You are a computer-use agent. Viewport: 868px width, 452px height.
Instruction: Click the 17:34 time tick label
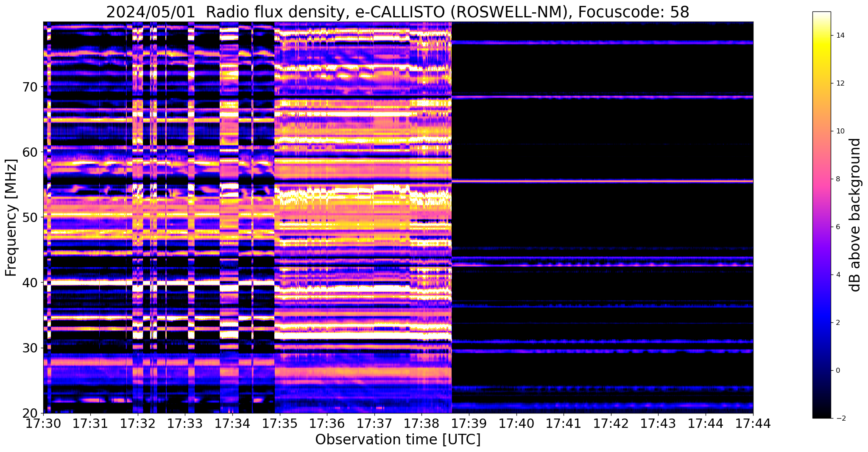click(x=232, y=423)
